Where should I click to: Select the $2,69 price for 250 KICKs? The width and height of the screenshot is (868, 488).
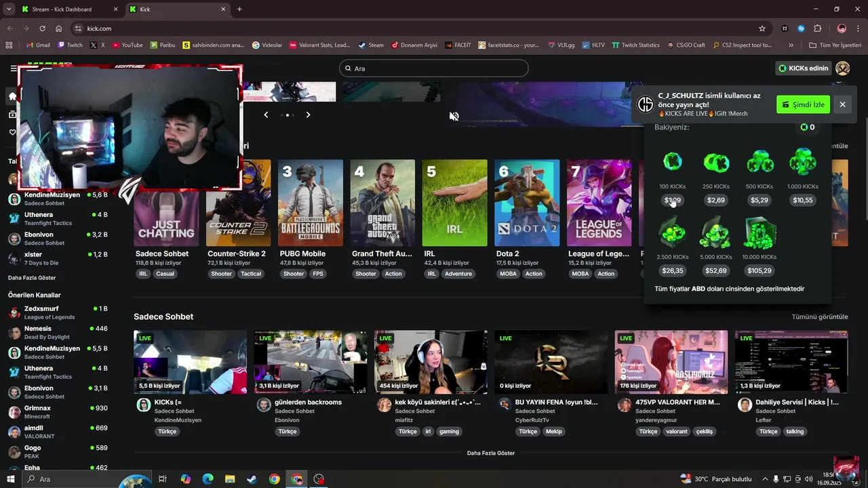716,200
